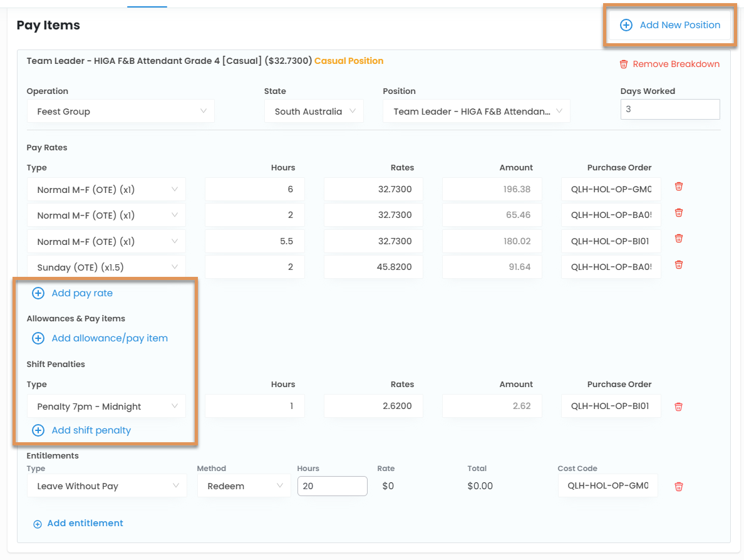Click Remove Breakdown link

tap(669, 64)
